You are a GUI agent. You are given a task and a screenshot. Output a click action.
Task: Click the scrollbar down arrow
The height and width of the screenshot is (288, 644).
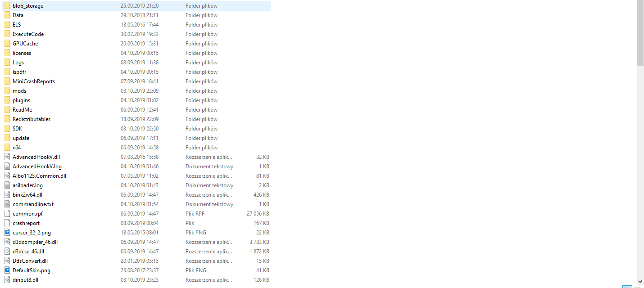point(640,281)
